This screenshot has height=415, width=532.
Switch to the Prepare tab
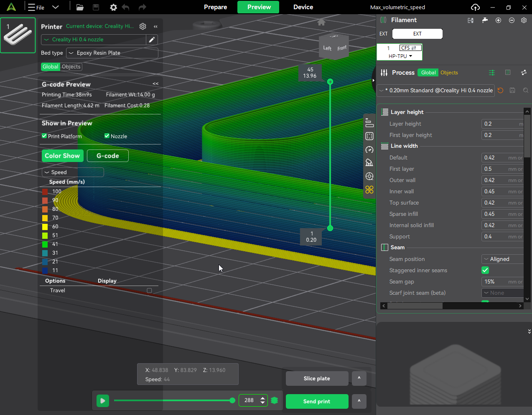click(215, 7)
